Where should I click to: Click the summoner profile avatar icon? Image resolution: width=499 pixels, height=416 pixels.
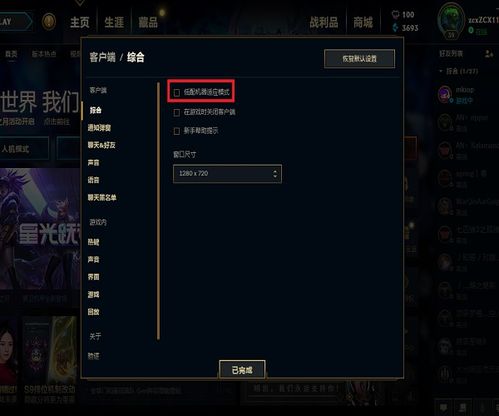click(x=451, y=20)
